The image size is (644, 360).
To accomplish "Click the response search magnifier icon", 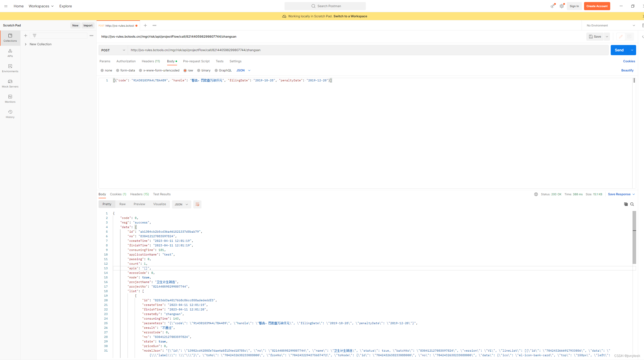I will point(632,204).
